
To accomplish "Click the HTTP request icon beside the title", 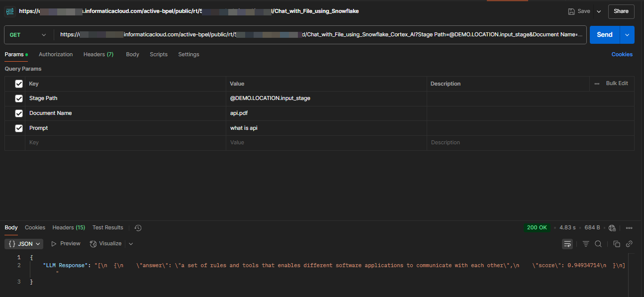I will pos(9,11).
